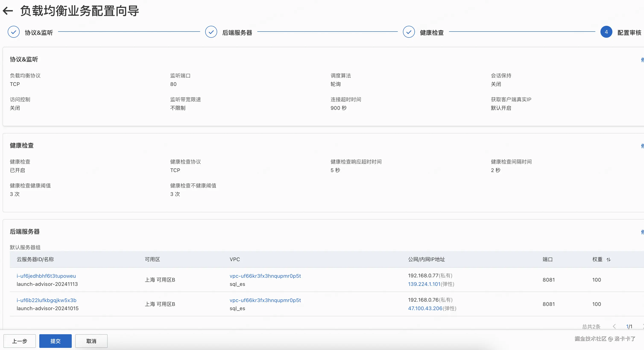Viewport: 644px width, 350px height.
Task: Sort servers by 权重 column icon
Action: click(x=609, y=260)
